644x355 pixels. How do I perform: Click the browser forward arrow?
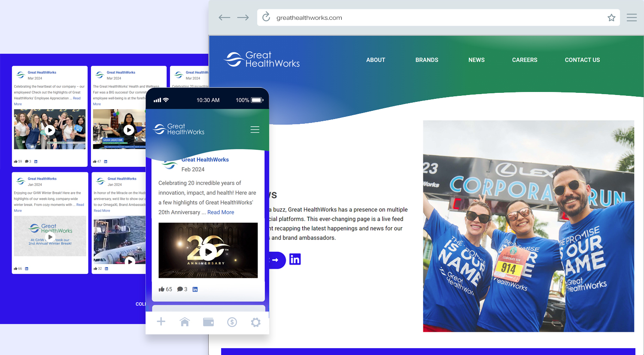[243, 18]
